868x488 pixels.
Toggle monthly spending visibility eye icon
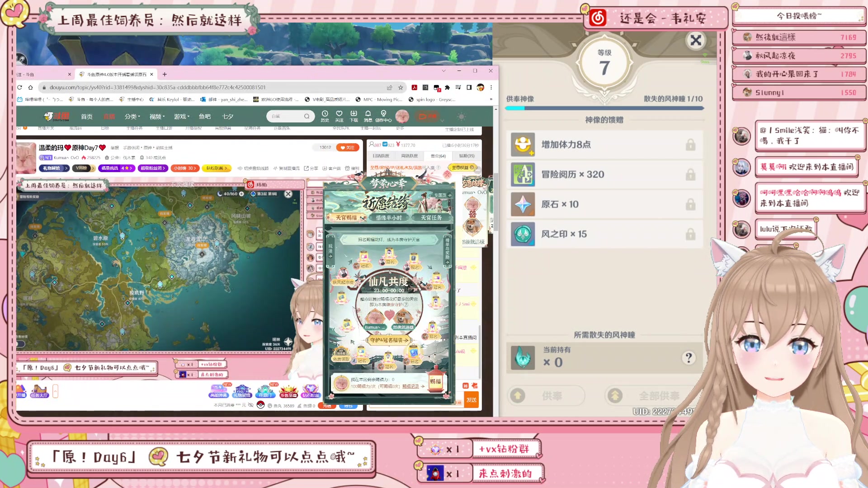pyautogui.click(x=251, y=405)
